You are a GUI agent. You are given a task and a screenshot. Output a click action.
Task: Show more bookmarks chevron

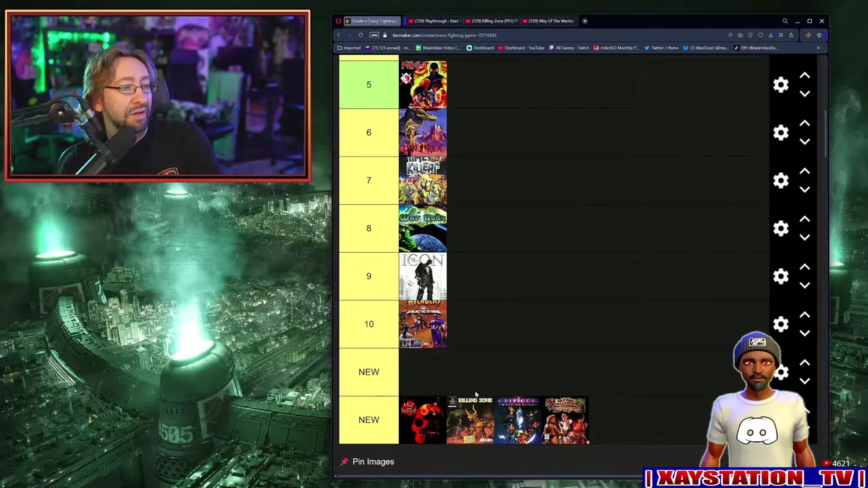(818, 48)
